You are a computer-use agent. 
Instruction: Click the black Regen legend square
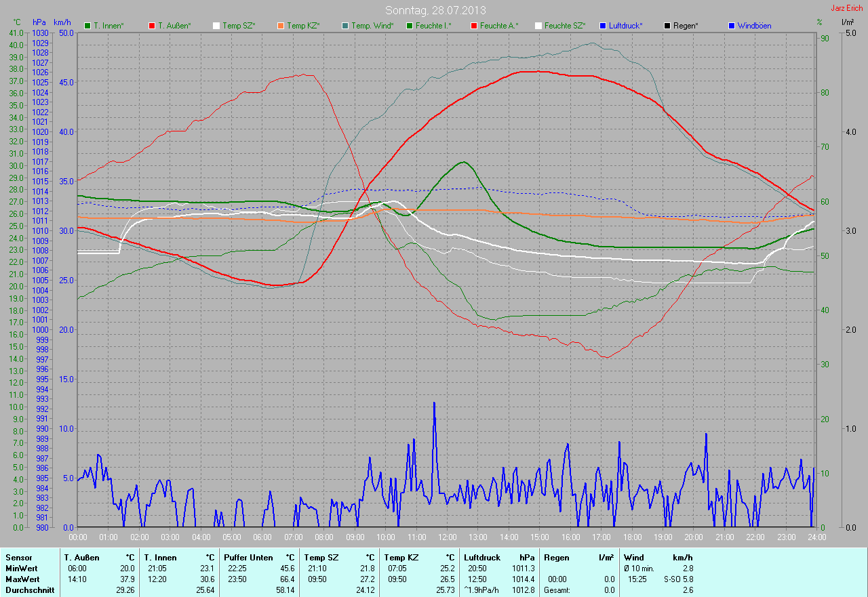click(x=667, y=26)
